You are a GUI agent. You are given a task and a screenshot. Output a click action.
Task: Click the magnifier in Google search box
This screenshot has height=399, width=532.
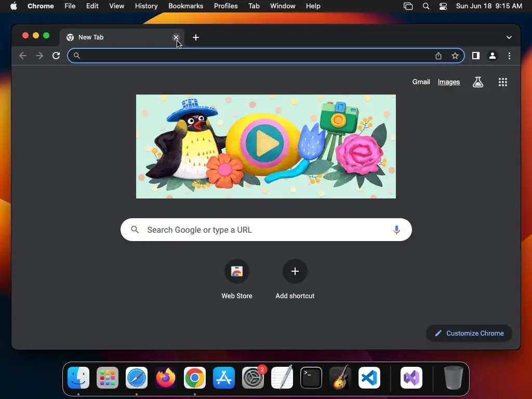tap(135, 230)
